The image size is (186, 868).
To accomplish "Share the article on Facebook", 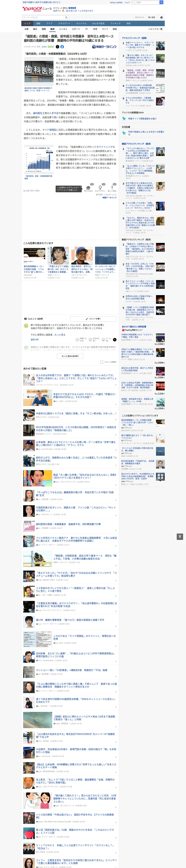I will click(x=62, y=47).
